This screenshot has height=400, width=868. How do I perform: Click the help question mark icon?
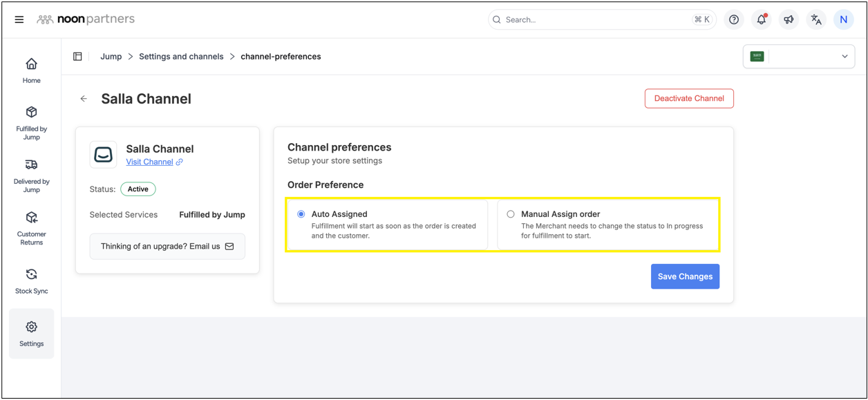click(734, 20)
